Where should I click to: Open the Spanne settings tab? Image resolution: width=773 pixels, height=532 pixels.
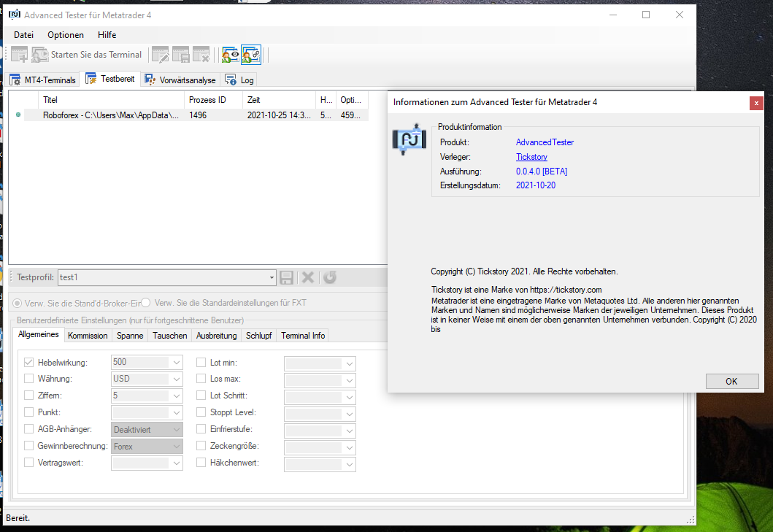coord(130,336)
